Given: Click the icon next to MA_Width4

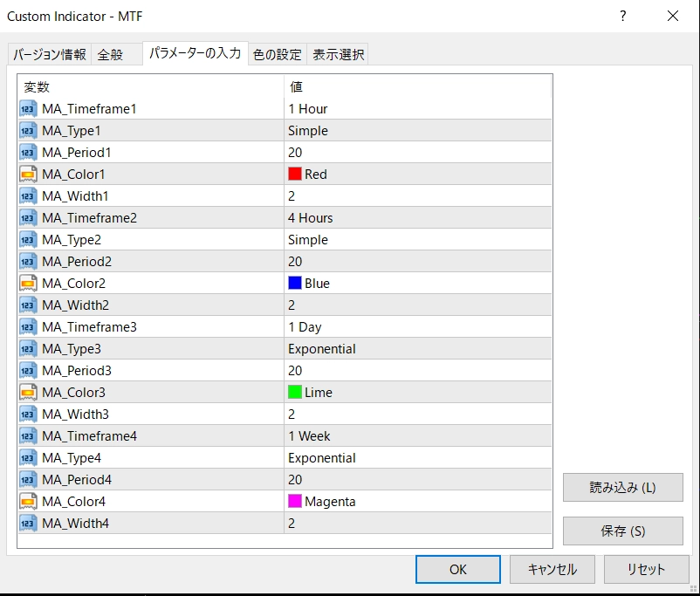Looking at the screenshot, I should (28, 524).
